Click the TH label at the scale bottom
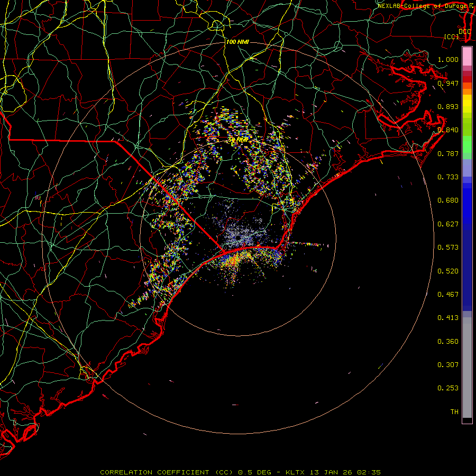The width and height of the screenshot is (476, 476). tap(454, 412)
